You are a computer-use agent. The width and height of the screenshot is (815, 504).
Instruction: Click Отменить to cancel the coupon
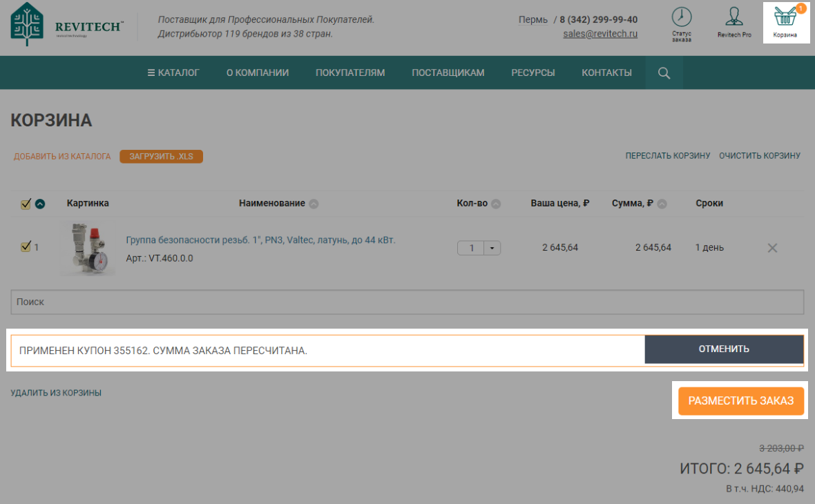[x=724, y=349]
